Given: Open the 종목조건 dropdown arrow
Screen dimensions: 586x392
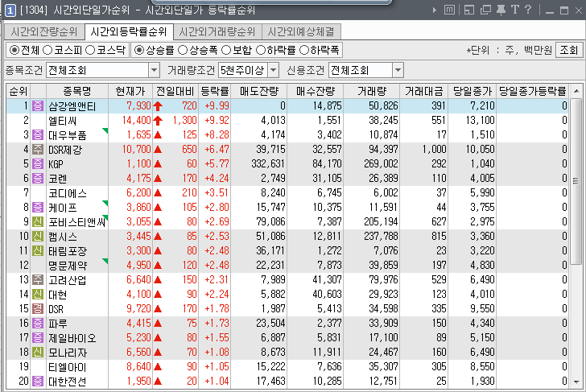Looking at the screenshot, I should [x=154, y=70].
